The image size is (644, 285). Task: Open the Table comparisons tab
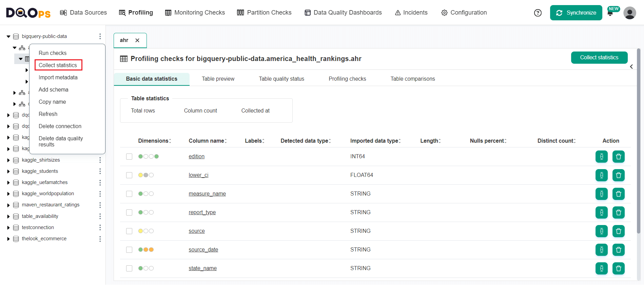413,79
